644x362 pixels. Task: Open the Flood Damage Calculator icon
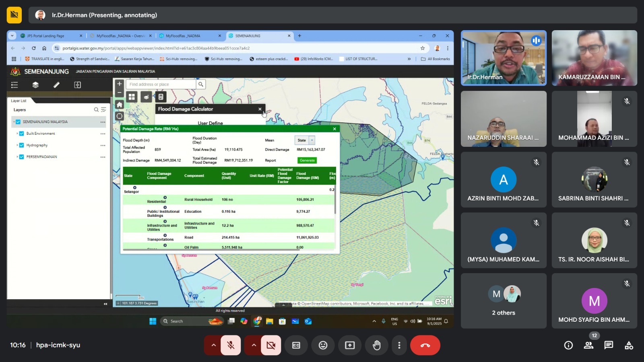(161, 97)
